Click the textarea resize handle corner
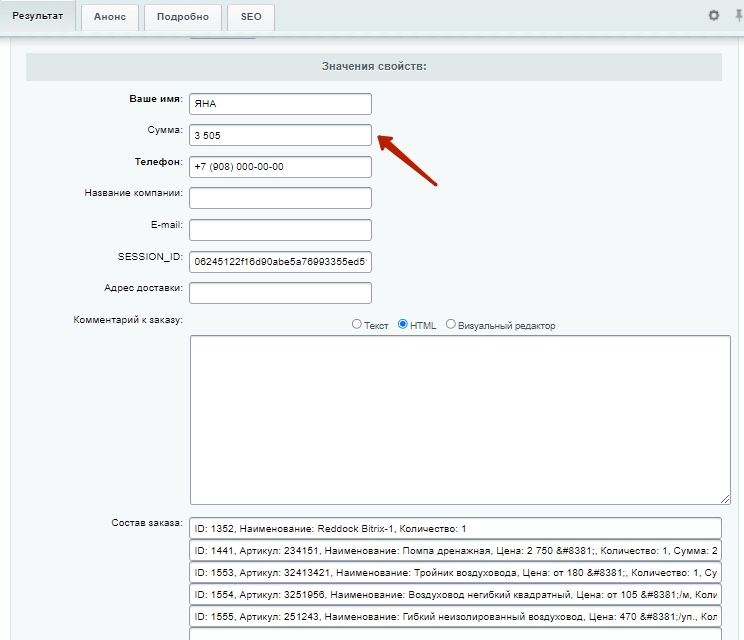The height and width of the screenshot is (640, 744). pos(725,499)
